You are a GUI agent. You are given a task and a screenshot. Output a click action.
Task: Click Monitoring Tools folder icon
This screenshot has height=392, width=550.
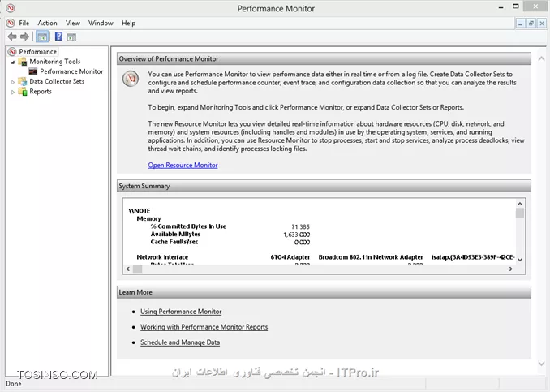(23, 62)
